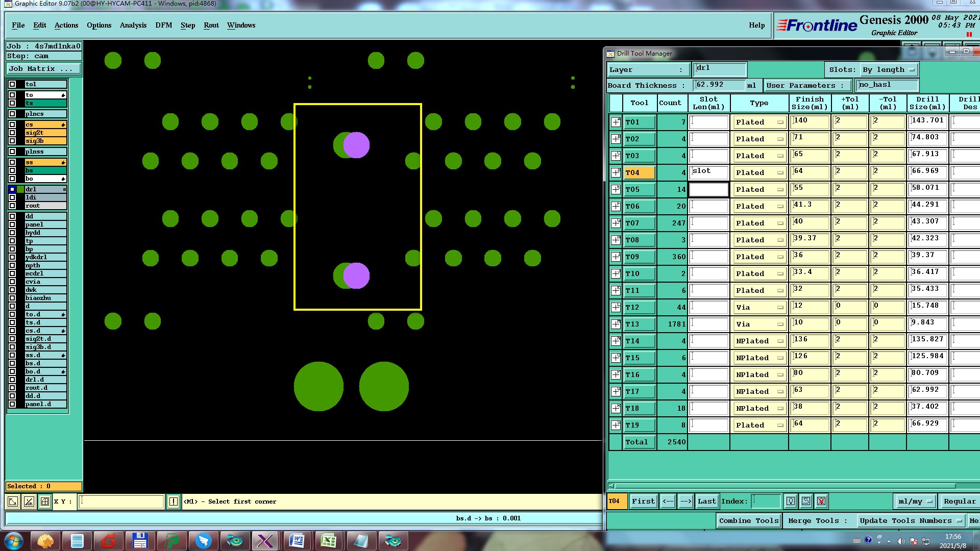Open the Slots By length dropdown
The width and height of the screenshot is (980, 551).
coord(889,70)
